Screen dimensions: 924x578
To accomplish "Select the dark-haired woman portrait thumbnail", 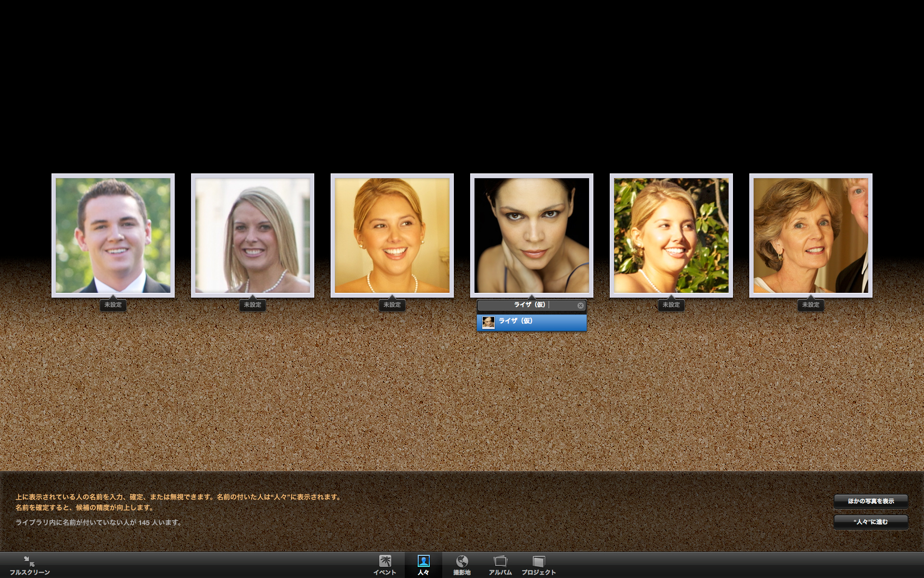I will pos(532,236).
